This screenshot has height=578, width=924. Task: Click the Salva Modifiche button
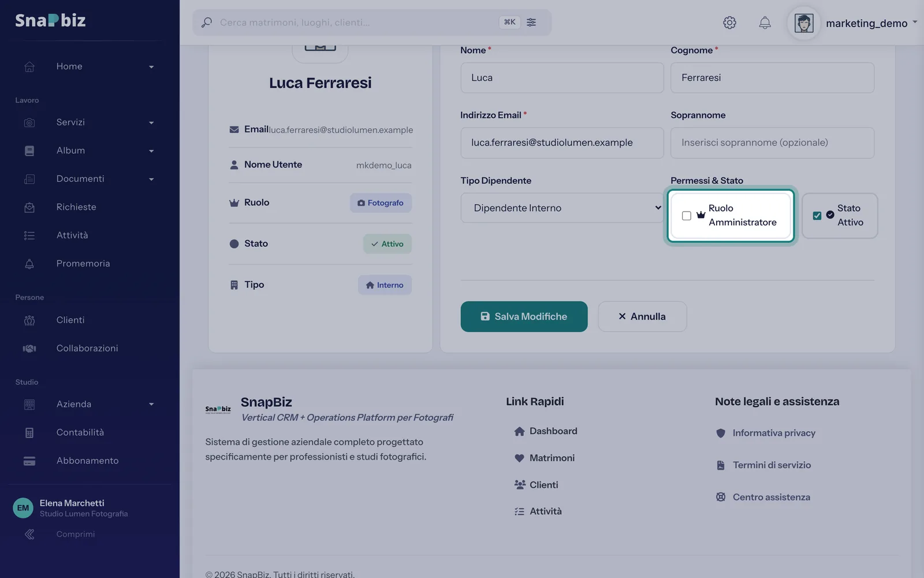point(524,317)
